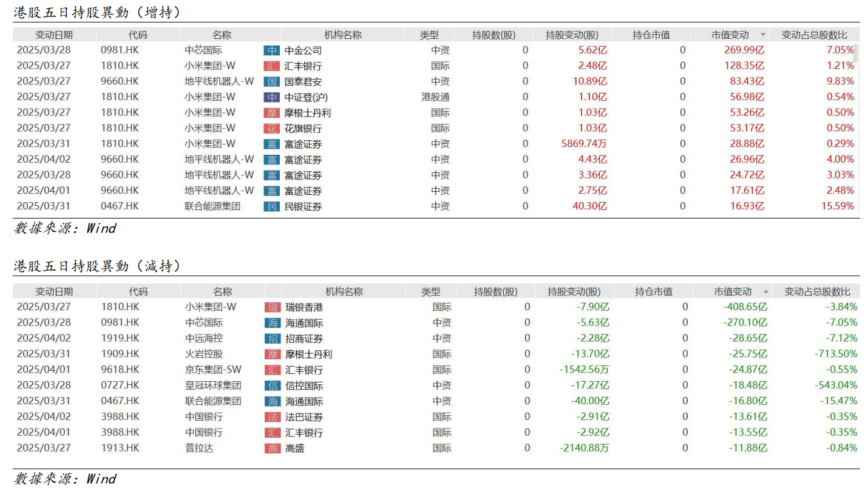Screen dimensions: 868x488
Task: Select the 269.99亿 market value cell
Action: tap(744, 50)
